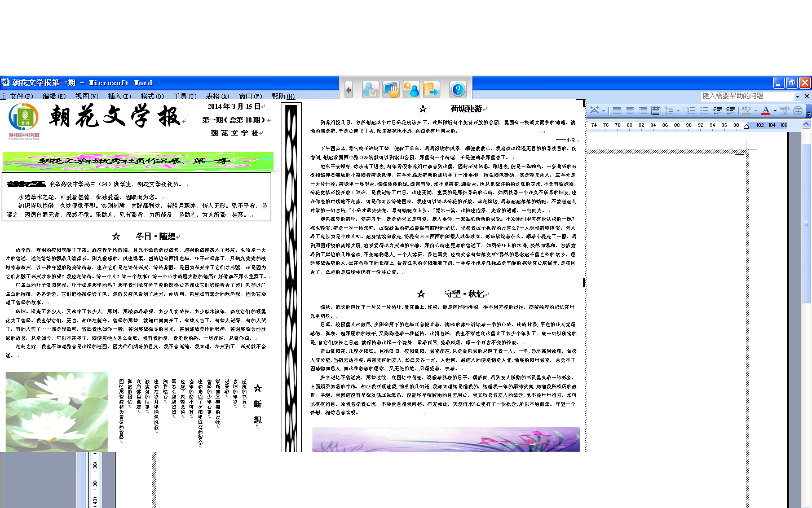Toggle justify text alignment
The width and height of the screenshot is (812, 508).
point(617,111)
